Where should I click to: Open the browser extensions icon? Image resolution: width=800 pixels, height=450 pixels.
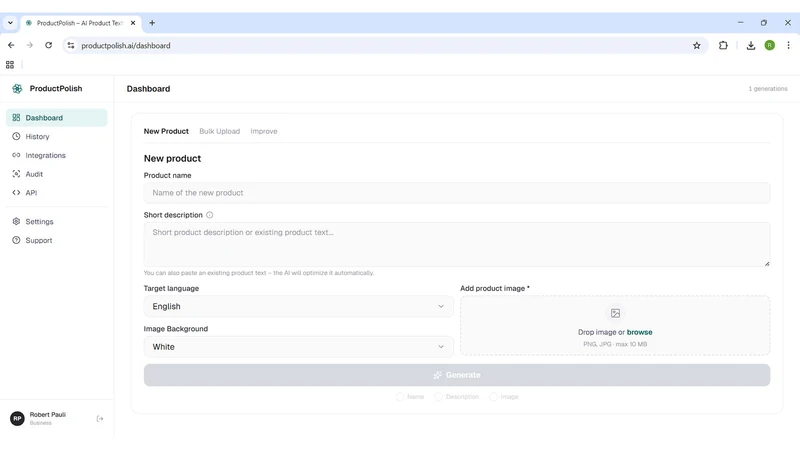(x=723, y=45)
